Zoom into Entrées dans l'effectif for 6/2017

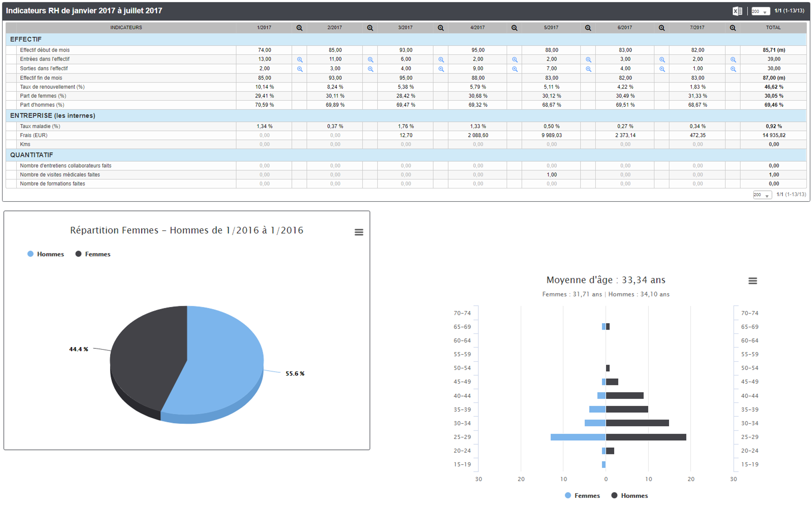point(662,60)
